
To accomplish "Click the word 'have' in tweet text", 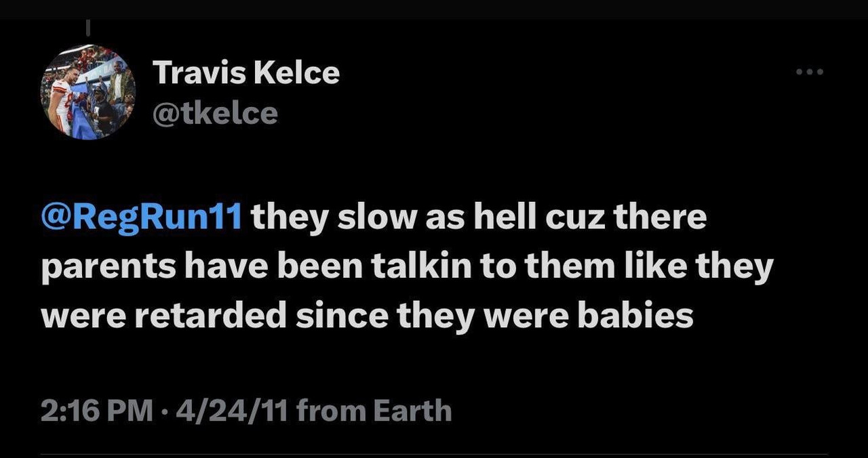I will (x=214, y=267).
